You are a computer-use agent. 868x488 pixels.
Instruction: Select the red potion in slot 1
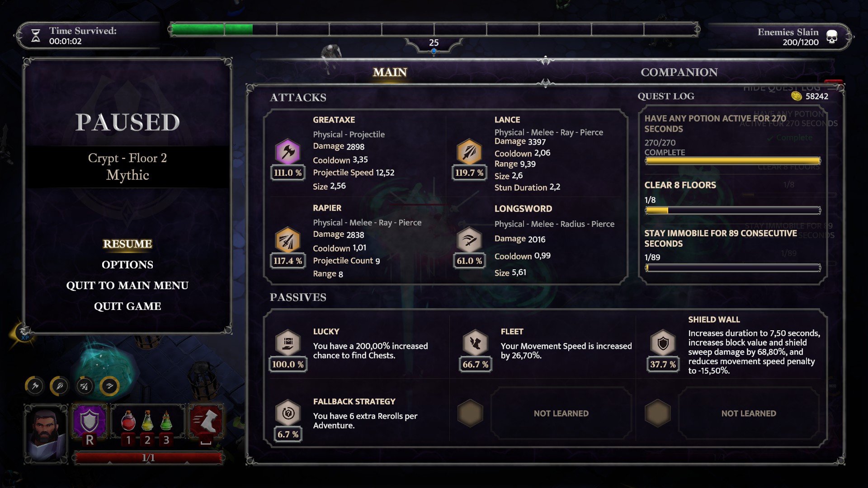point(128,421)
